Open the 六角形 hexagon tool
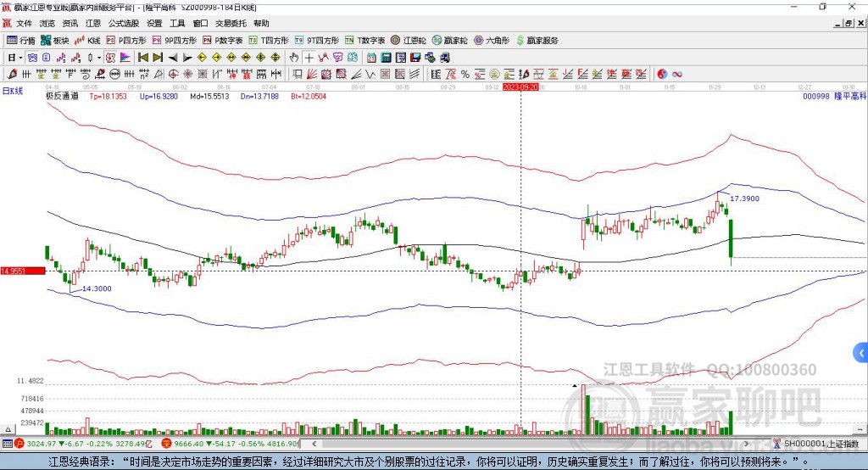868x470 pixels. (492, 41)
